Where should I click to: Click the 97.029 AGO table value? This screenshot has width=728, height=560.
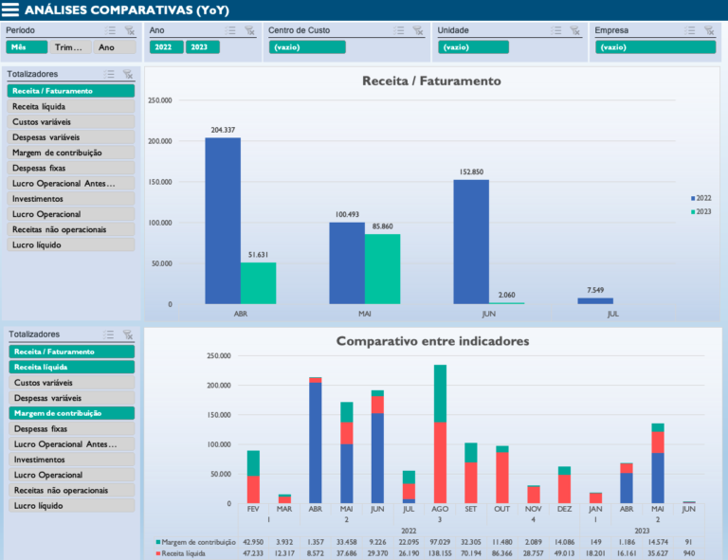(440, 542)
